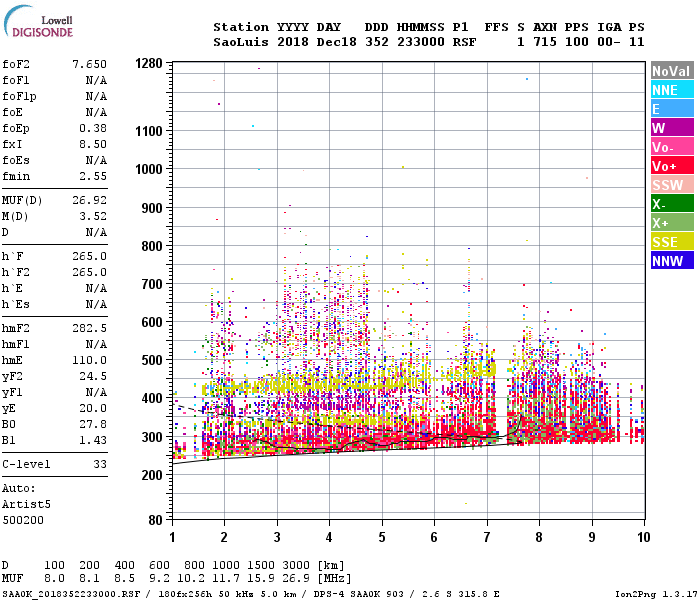Click the AXN value 715
The height and width of the screenshot is (600, 700).
pos(545,42)
